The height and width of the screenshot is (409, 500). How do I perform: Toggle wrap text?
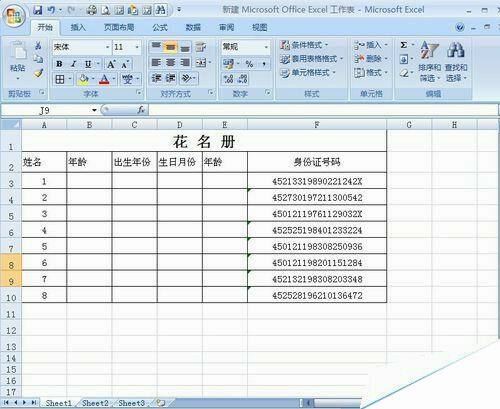(201, 47)
